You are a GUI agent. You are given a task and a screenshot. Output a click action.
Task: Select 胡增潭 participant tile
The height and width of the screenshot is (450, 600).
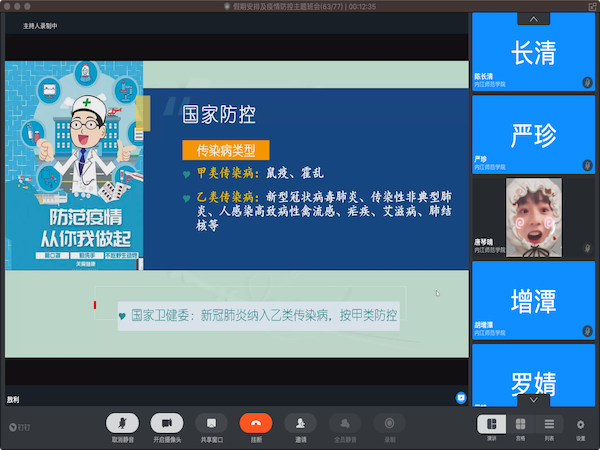pos(533,300)
